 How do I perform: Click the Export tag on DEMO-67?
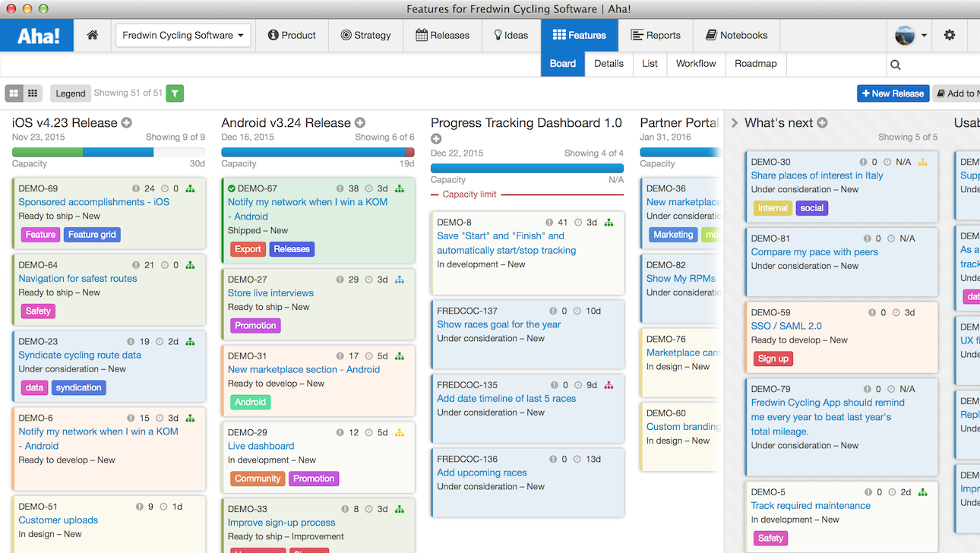248,249
